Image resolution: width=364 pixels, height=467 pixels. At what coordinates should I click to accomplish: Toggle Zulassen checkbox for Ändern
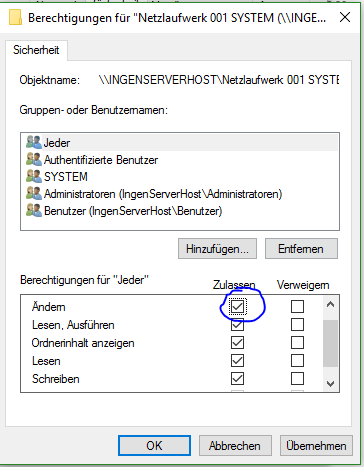pyautogui.click(x=237, y=306)
